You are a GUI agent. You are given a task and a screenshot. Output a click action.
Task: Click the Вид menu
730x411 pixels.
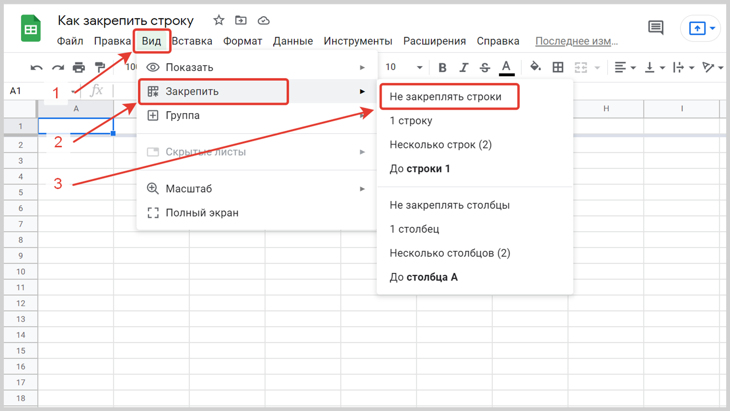(x=152, y=41)
